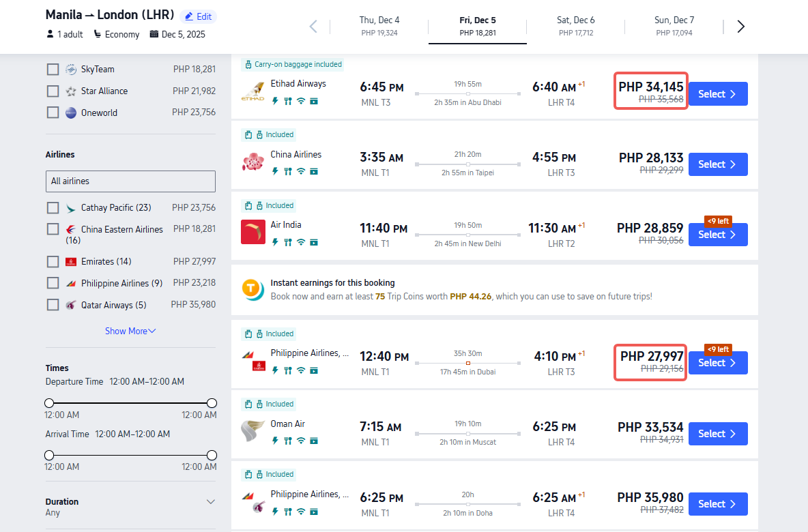The image size is (808, 532).
Task: Select the China Airlines flight
Action: point(717,164)
